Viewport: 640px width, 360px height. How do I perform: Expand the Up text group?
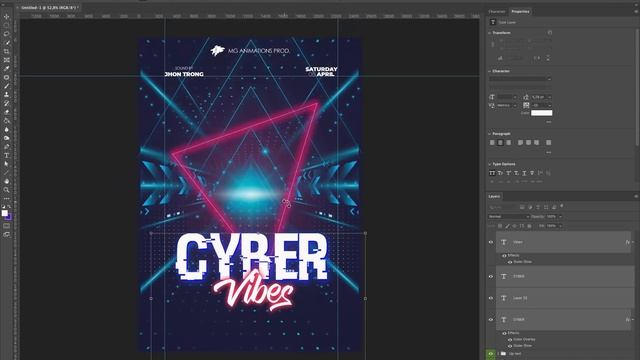498,353
